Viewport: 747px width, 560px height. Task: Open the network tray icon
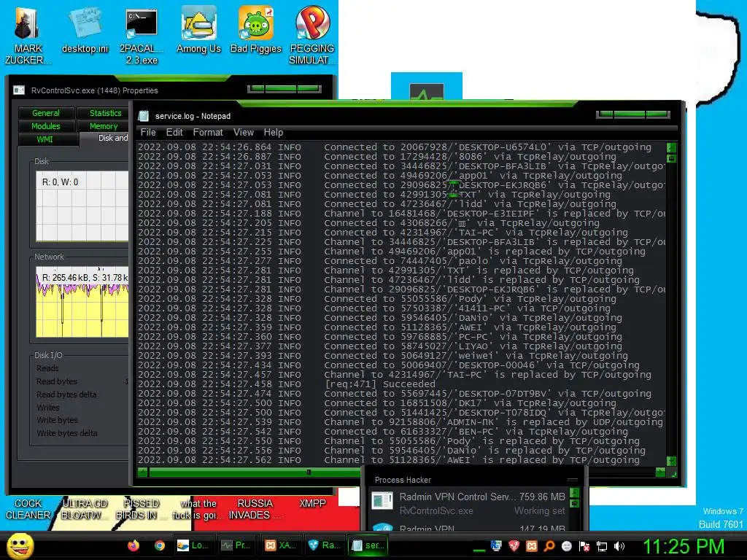(602, 546)
